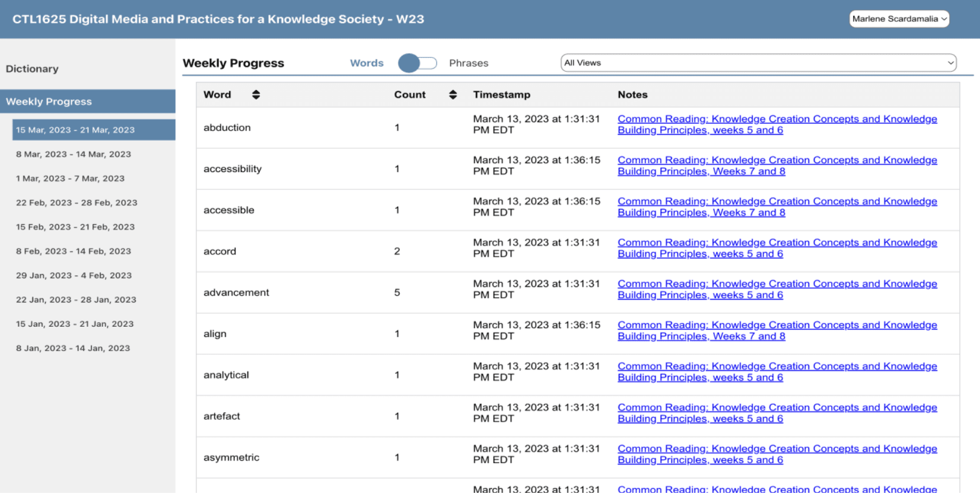This screenshot has height=497, width=980.
Task: Click the course title in the header
Action: [218, 19]
